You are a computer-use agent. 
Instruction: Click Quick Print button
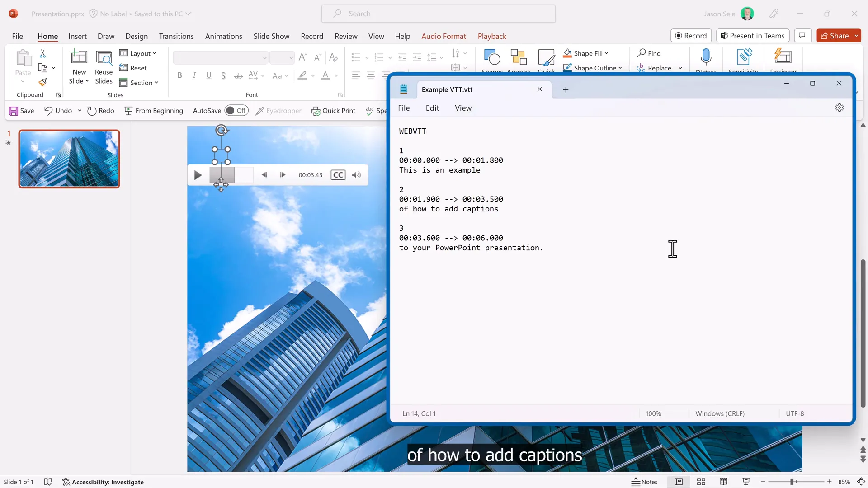point(333,111)
